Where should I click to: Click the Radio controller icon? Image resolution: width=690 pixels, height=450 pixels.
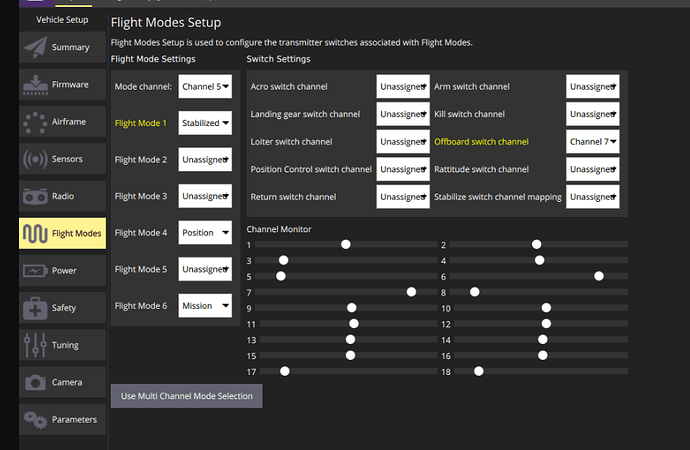35,196
